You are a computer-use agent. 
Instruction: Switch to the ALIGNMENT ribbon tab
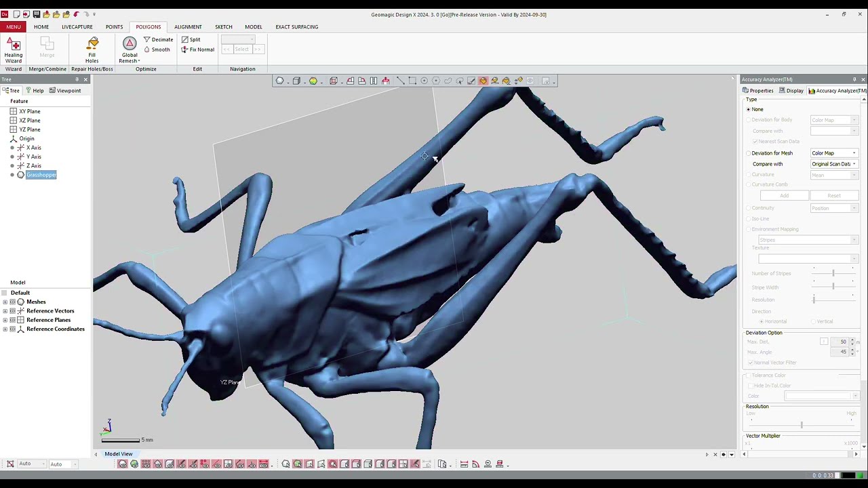pyautogui.click(x=188, y=27)
